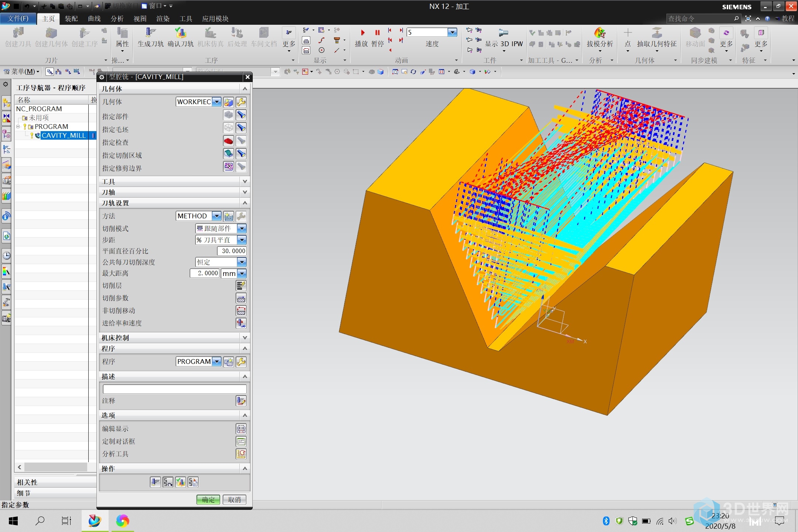Click the Cancel (取消) button

[x=235, y=499]
